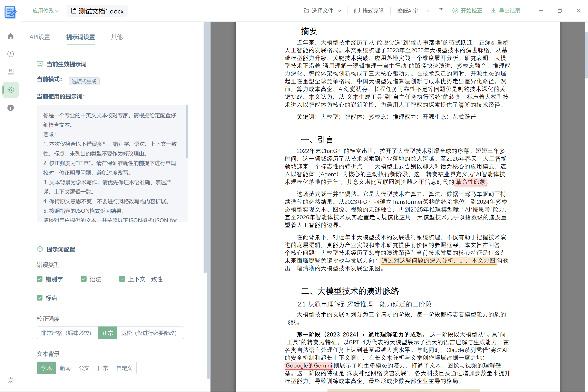Screen dimensions: 588x392
Task: Click the 测试文档1.docx file tab
Action: tap(97, 11)
